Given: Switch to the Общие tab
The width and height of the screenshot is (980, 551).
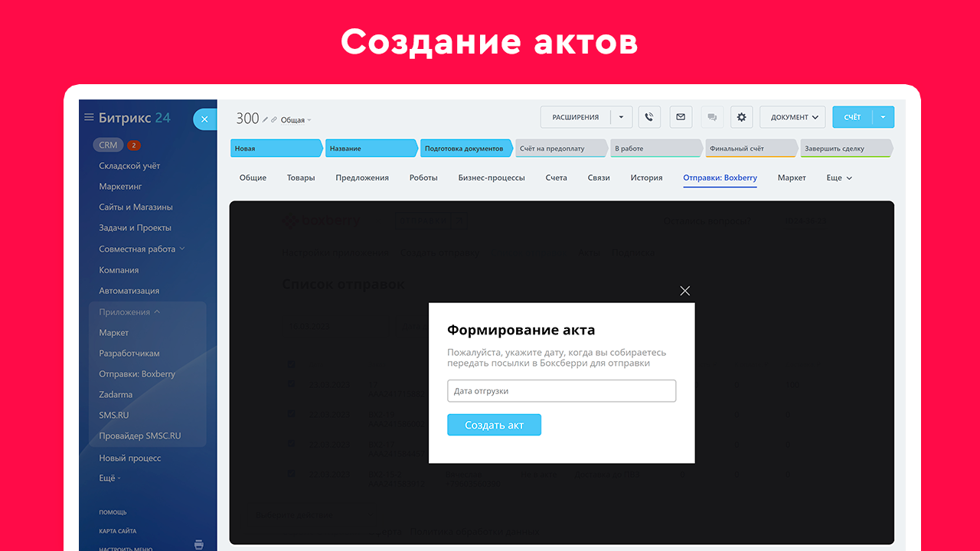Looking at the screenshot, I should point(253,178).
